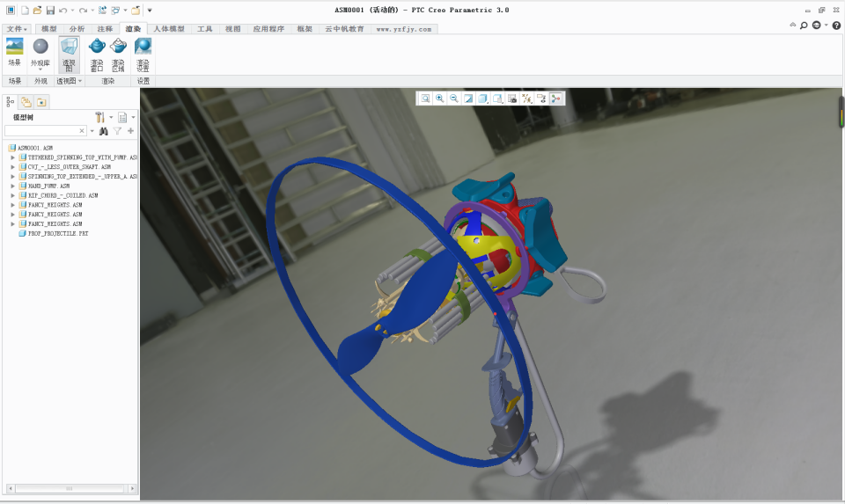Switch to the 框架 ribbon tab
This screenshot has width=845, height=504.
coord(305,29)
